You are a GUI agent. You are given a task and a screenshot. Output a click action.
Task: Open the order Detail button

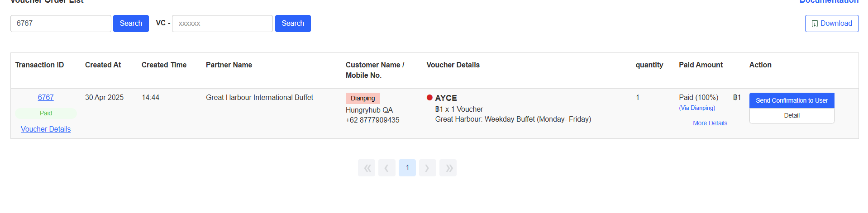point(792,115)
